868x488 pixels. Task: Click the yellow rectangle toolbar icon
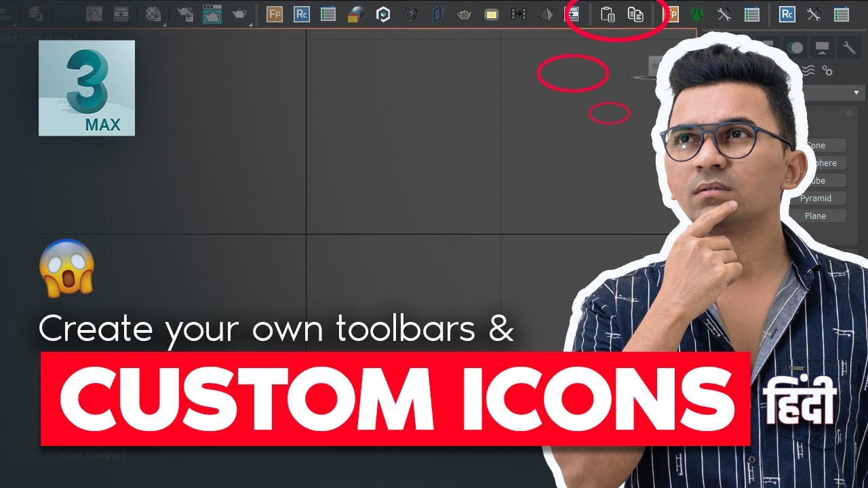click(x=492, y=14)
